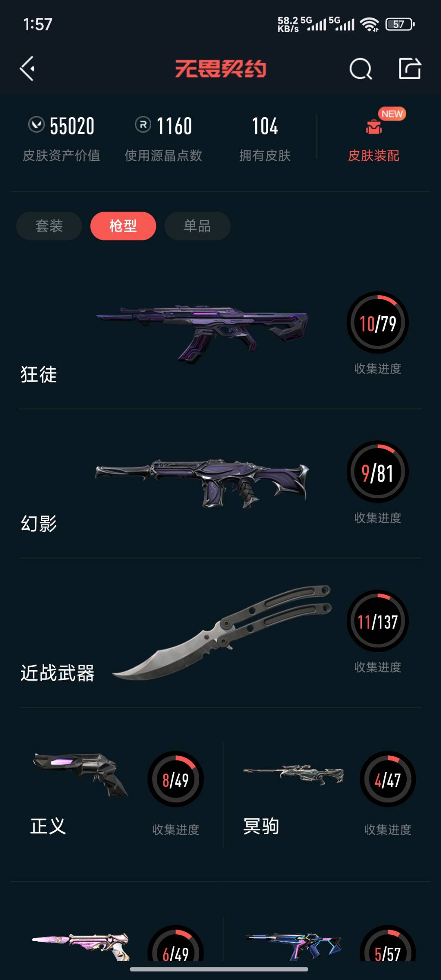Viewport: 441px width, 980px height.
Task: Tap the 10/79 collection progress ring
Action: click(378, 322)
